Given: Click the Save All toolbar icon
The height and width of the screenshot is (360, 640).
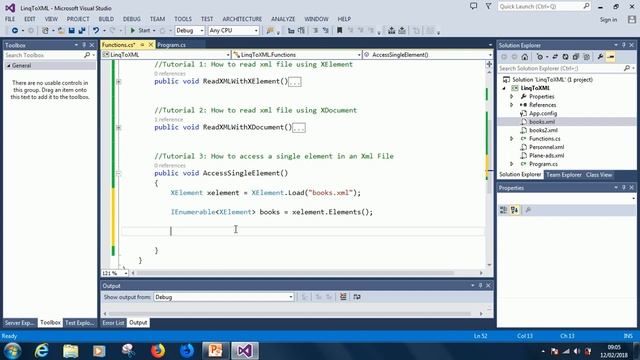Looking at the screenshot, I should [82, 31].
